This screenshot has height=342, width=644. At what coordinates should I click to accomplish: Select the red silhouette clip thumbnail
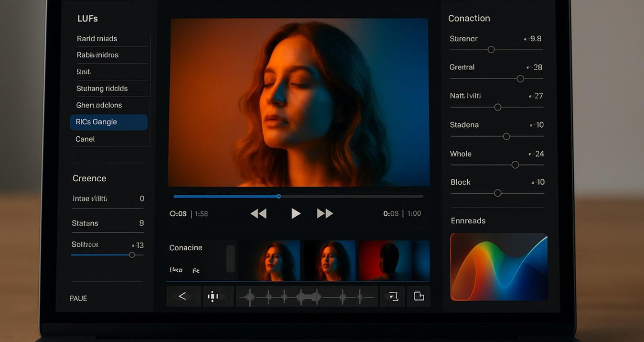(394, 260)
